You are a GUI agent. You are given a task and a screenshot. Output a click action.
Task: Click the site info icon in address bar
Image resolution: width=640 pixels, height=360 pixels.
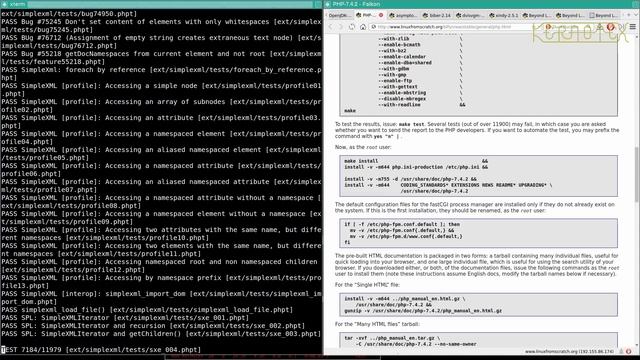373,27
